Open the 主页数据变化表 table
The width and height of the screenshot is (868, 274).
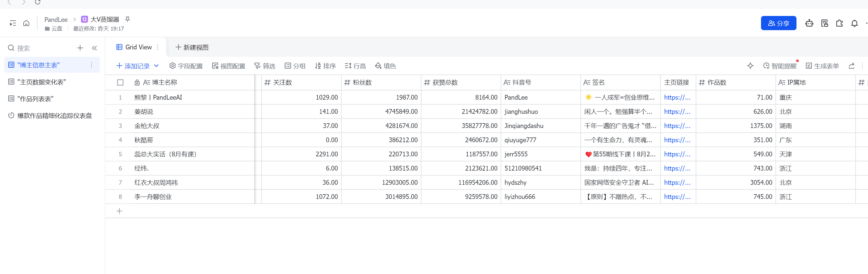tap(52, 82)
